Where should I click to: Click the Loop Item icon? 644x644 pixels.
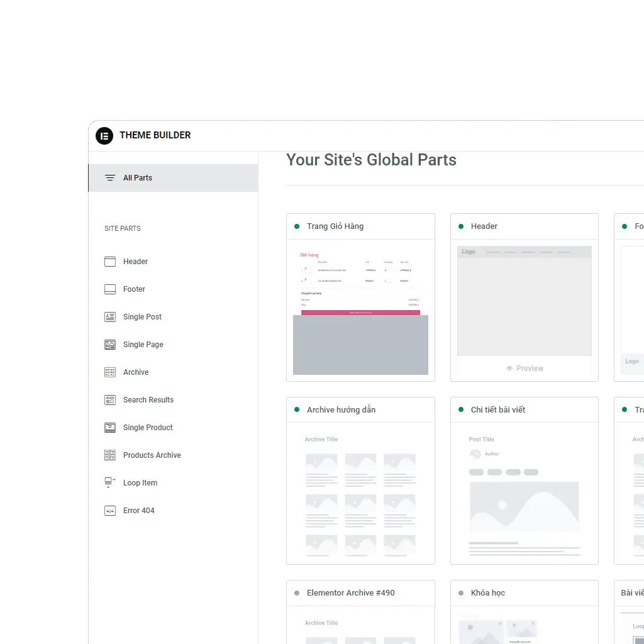[x=110, y=483]
